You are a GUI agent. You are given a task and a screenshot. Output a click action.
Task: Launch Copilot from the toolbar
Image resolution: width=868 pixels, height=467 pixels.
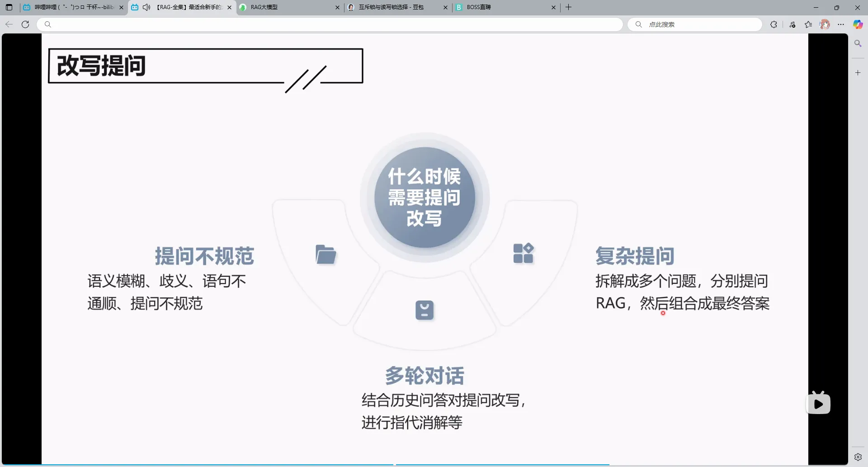point(858,24)
